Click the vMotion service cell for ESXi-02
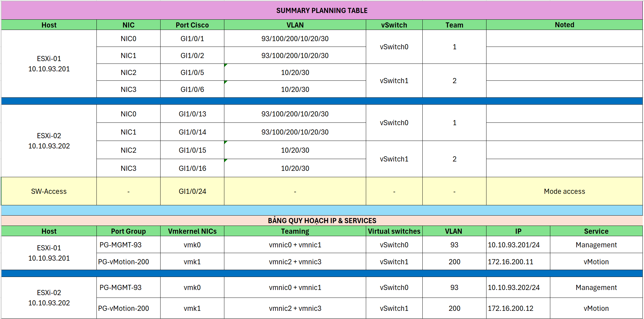Screen dimensions: 644x319 596,308
